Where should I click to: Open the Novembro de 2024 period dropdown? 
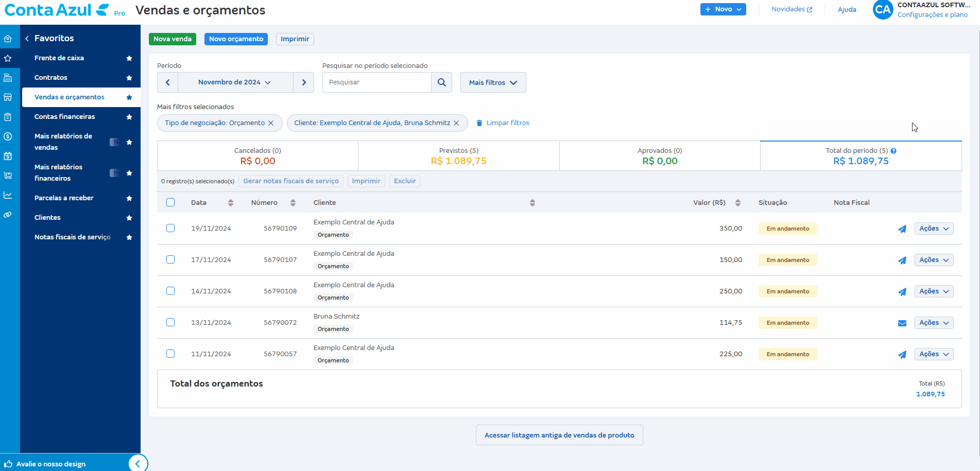coord(235,82)
